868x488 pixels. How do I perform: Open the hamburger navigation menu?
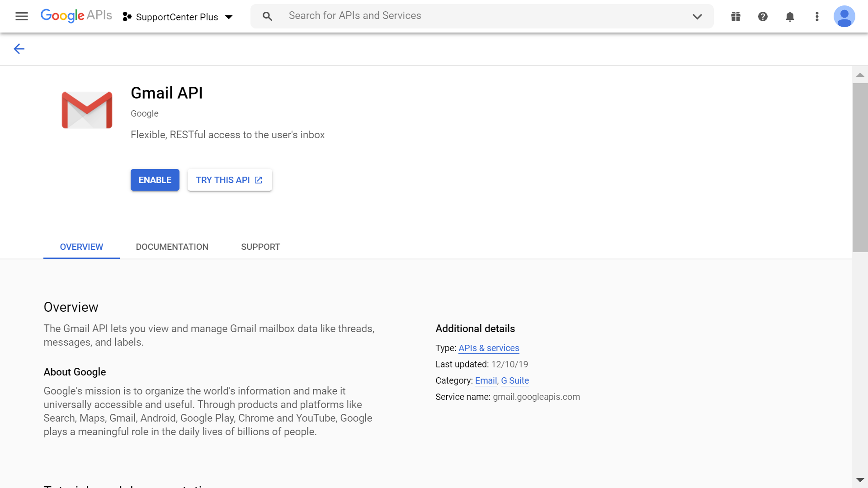click(x=21, y=17)
